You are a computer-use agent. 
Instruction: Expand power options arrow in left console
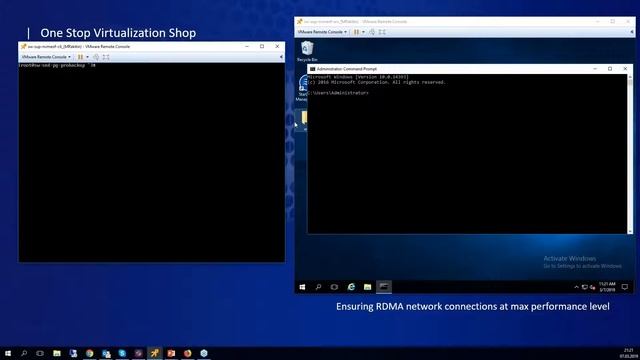pos(87,57)
